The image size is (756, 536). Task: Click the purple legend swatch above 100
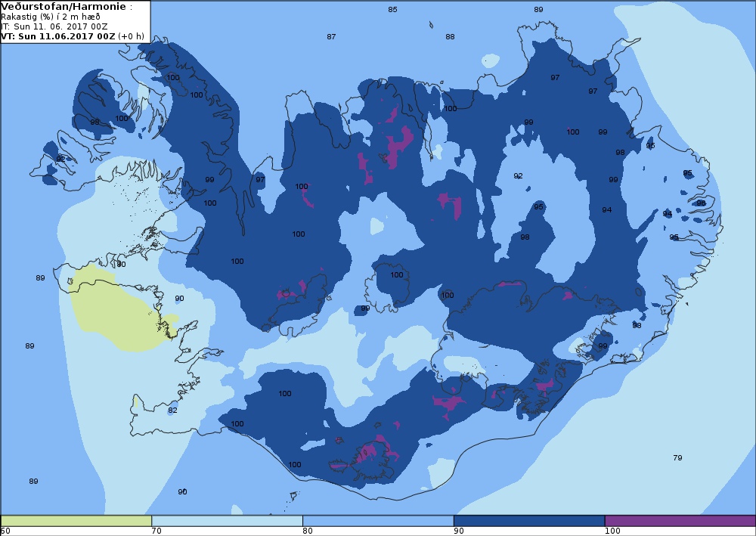(680, 521)
